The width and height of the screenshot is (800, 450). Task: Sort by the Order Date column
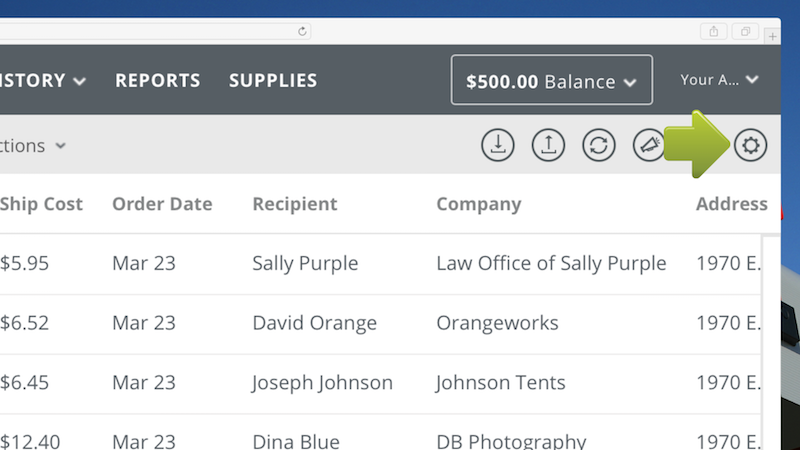[x=162, y=204]
